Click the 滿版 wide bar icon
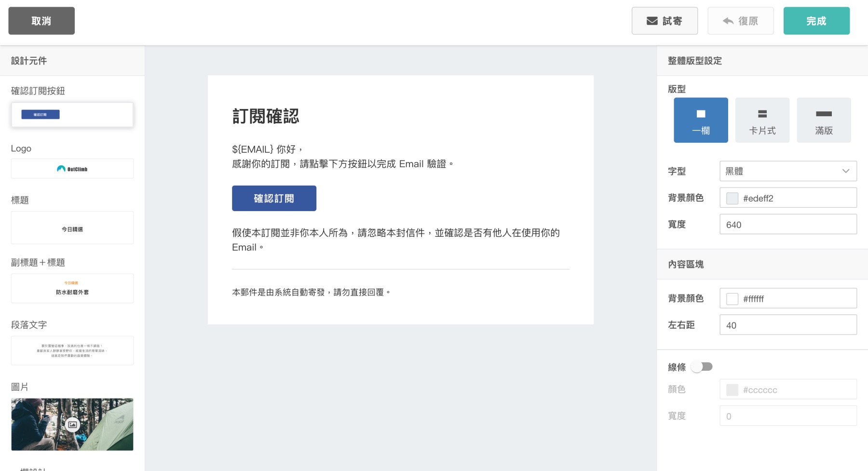 (x=824, y=114)
